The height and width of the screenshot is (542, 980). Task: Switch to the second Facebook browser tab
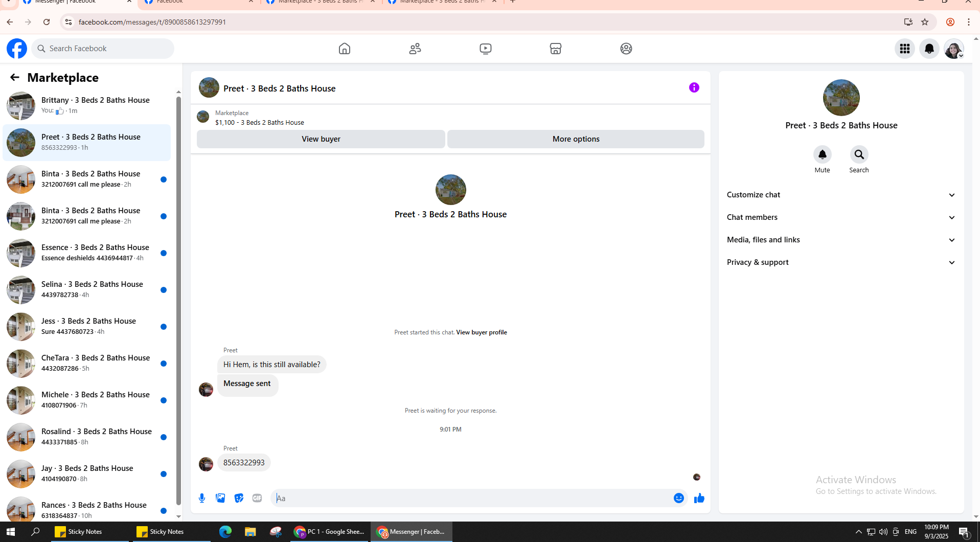(x=199, y=3)
